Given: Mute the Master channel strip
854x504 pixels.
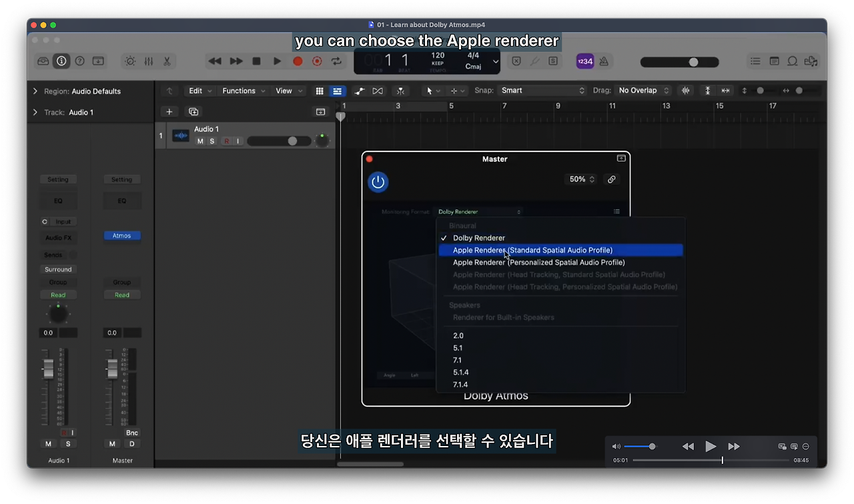Looking at the screenshot, I should (112, 444).
